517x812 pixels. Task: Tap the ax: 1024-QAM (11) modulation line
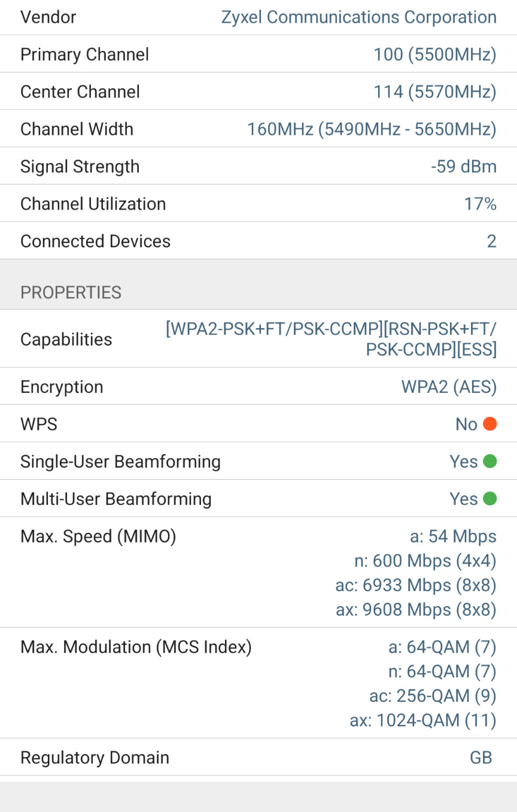423,720
